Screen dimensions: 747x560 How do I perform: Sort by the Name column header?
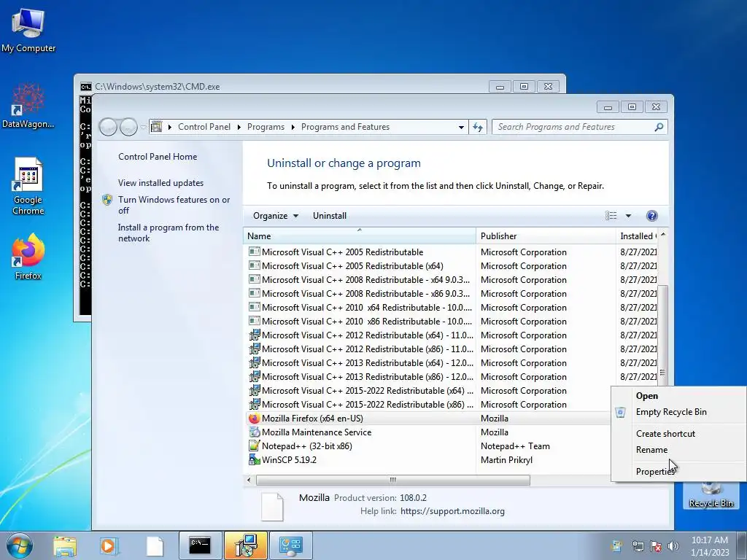(359, 236)
